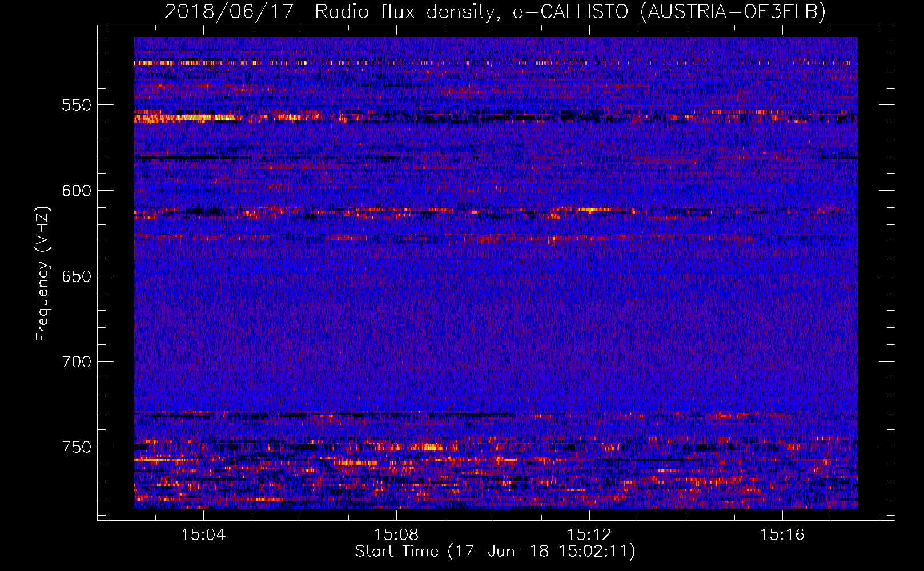Screen dimensions: 924x571
Task: Click the 600 frequency tick label
Action: [77, 191]
